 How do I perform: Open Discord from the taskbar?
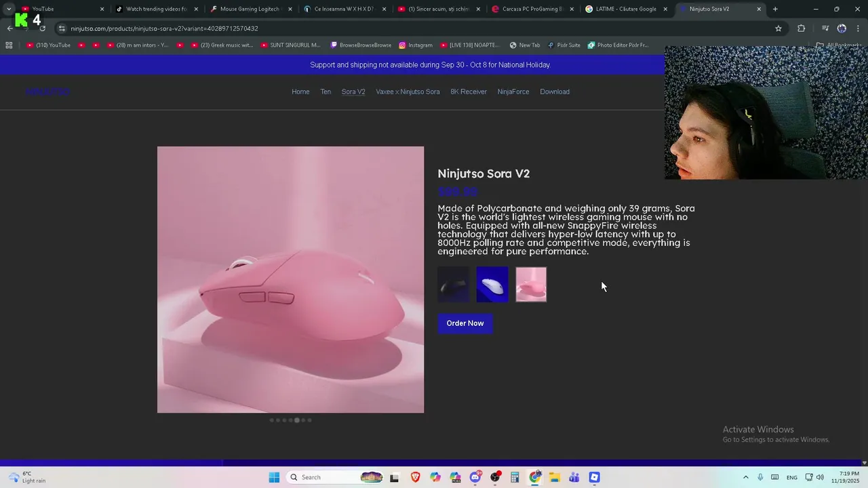coord(475,477)
